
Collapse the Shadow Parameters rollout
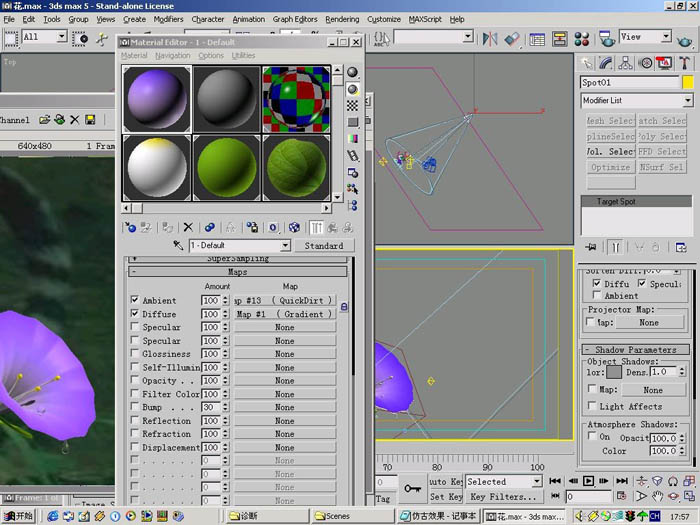coord(636,350)
